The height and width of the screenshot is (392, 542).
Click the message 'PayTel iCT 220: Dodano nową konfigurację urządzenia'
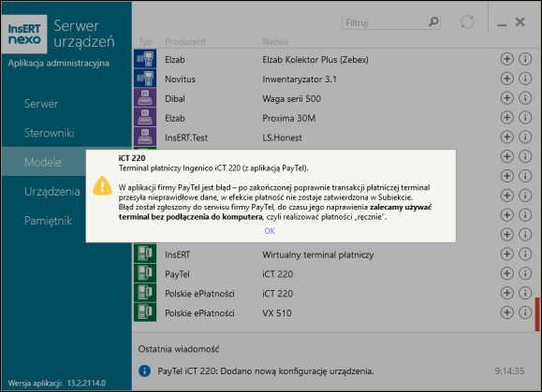(266, 371)
